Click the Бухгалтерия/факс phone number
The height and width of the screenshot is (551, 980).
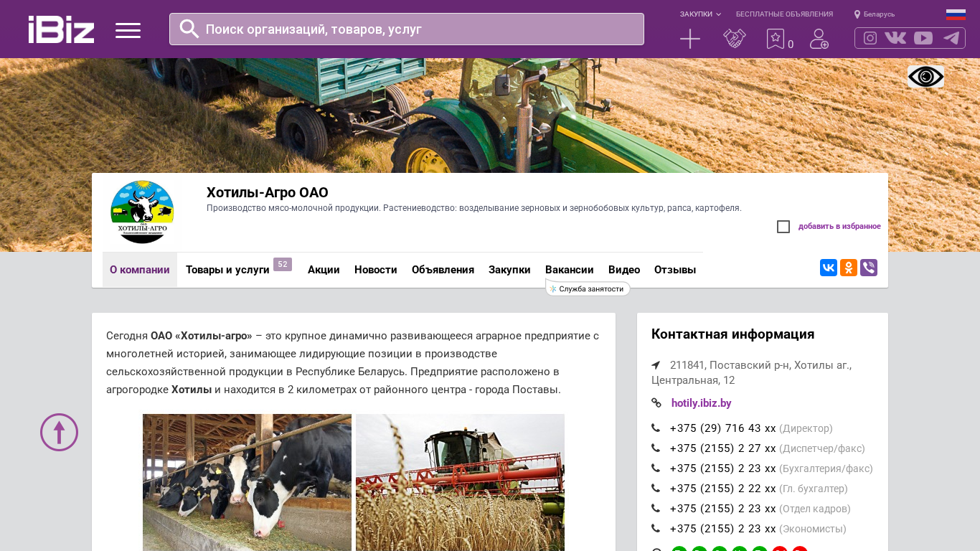723,468
